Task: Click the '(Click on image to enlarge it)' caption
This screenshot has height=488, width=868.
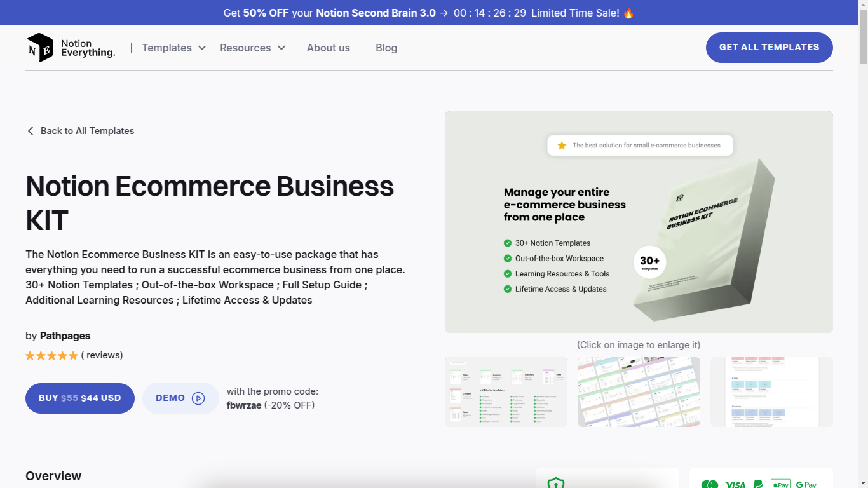Action: (x=639, y=345)
